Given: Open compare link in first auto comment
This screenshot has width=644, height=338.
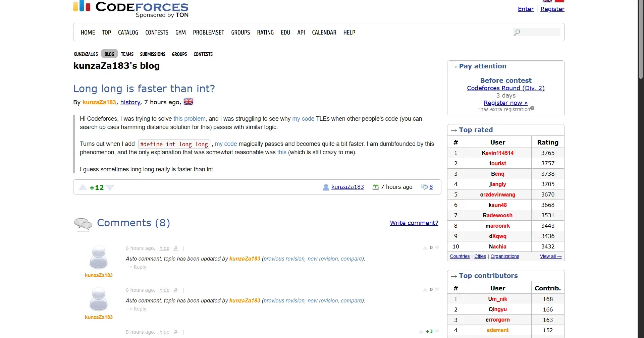Looking at the screenshot, I should tap(352, 259).
